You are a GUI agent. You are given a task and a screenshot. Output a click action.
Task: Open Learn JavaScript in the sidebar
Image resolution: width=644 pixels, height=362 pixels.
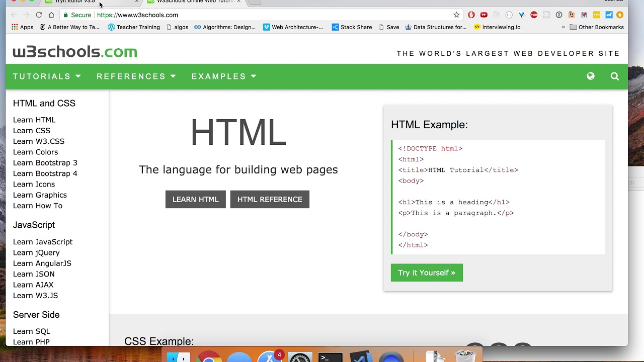(x=43, y=242)
